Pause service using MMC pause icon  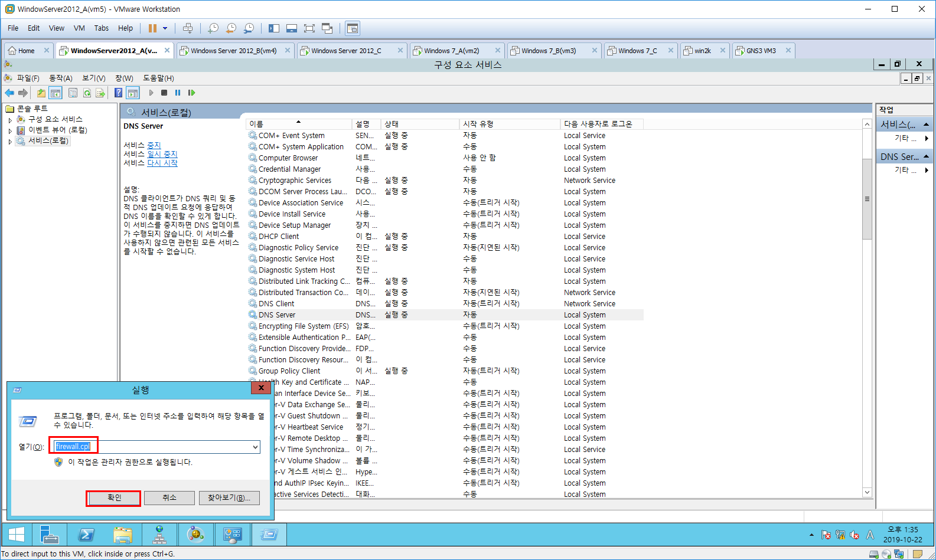click(178, 93)
